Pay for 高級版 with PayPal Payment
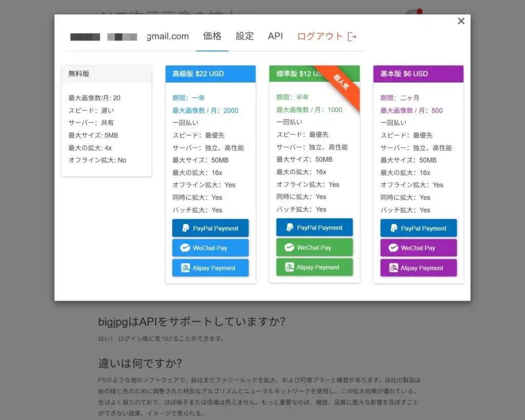The height and width of the screenshot is (420, 525). coord(210,228)
